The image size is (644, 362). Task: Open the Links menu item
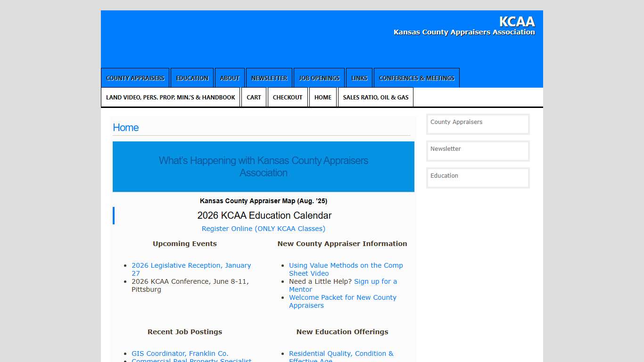pos(359,78)
